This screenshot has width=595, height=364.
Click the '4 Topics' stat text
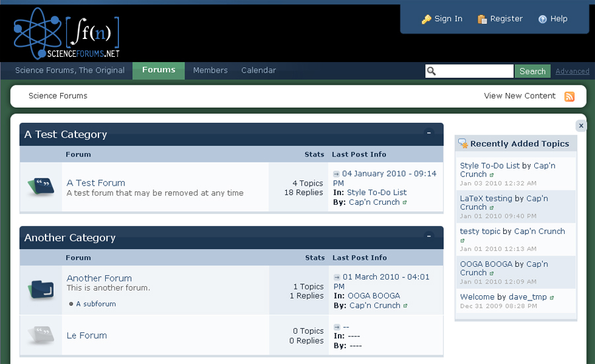tap(307, 183)
